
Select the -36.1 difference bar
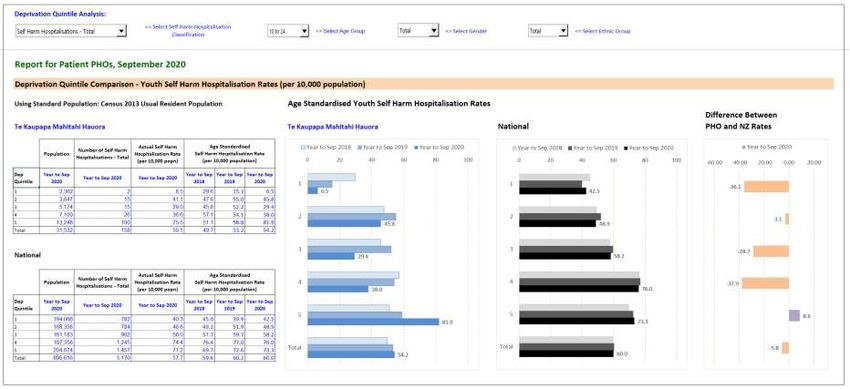(766, 187)
